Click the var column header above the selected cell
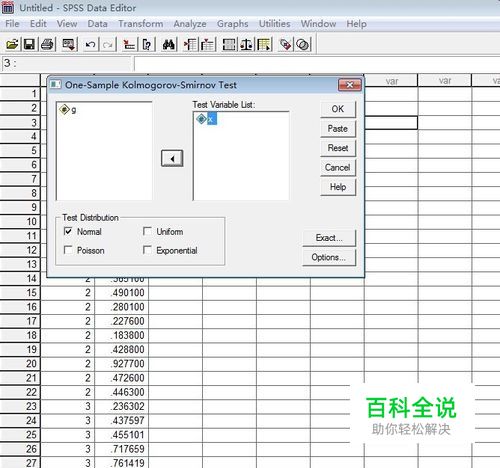The image size is (500, 468). pyautogui.click(x=391, y=81)
